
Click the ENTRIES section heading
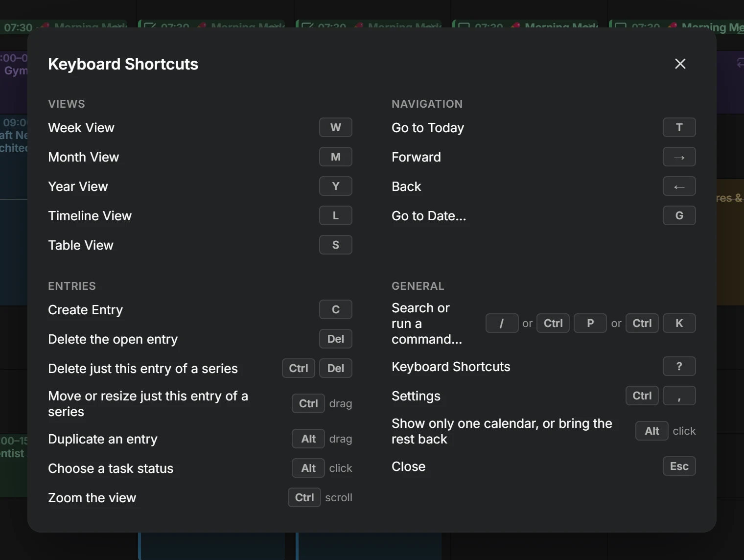point(72,286)
